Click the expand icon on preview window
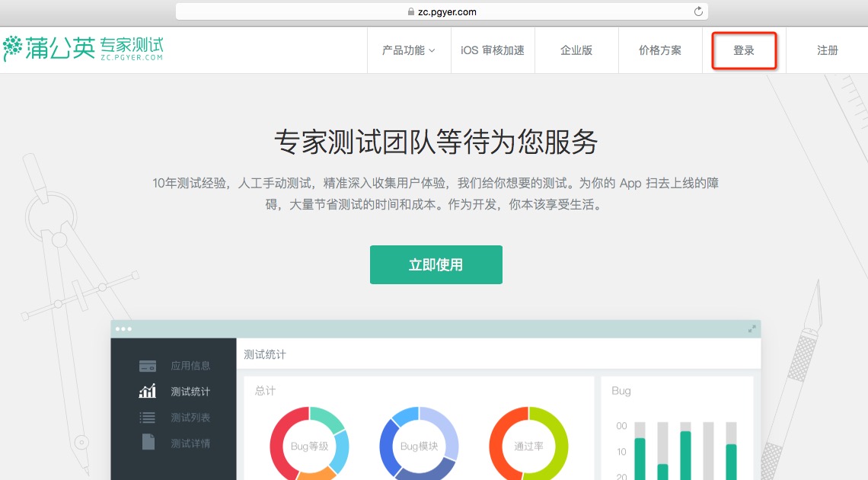This screenshot has height=480, width=868. pos(752,329)
